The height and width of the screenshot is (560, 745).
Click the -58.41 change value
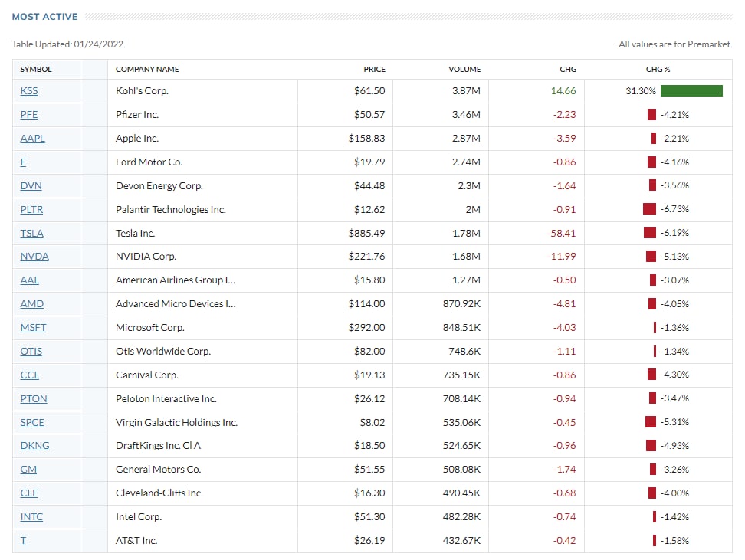[562, 233]
